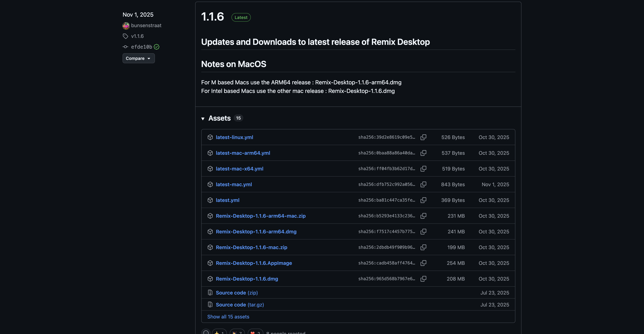The height and width of the screenshot is (334, 644).
Task: Click the Latest release badge
Action: [x=241, y=17]
